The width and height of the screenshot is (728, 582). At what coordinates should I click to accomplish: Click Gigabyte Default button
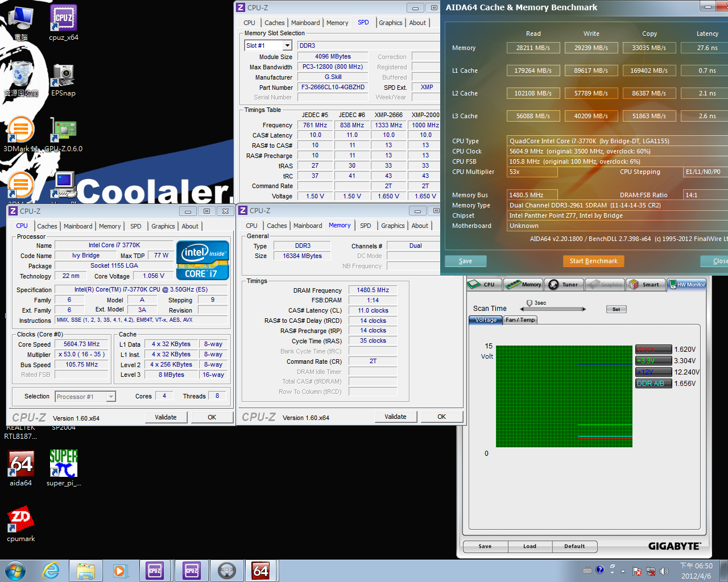(574, 546)
